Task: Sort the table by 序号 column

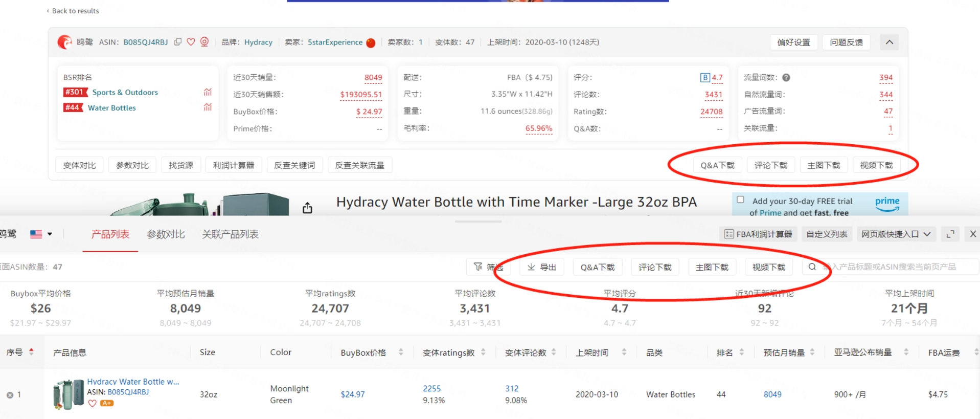Action: [x=31, y=351]
